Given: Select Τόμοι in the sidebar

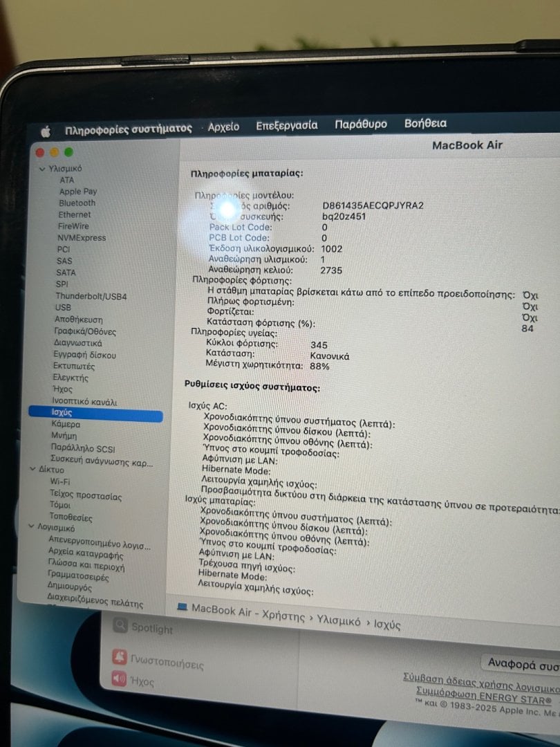Looking at the screenshot, I should pyautogui.click(x=60, y=504).
